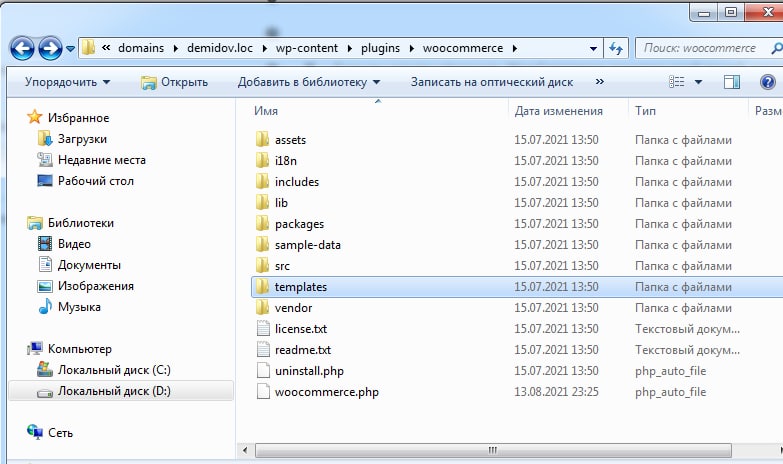Select the license.txt file icon

263,328
